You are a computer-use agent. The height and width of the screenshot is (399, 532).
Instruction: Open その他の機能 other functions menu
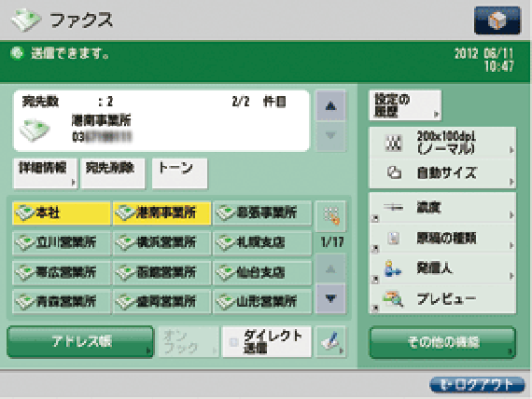point(442,342)
